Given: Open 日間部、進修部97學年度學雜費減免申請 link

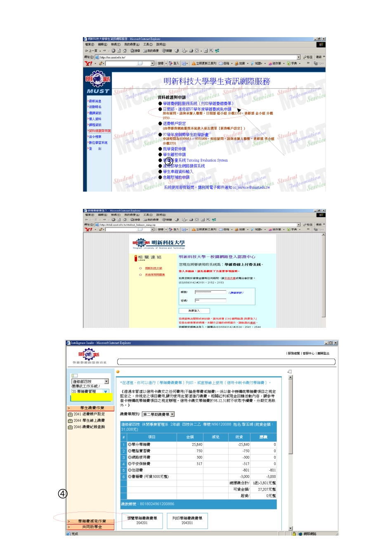Looking at the screenshot, I should [197, 109].
